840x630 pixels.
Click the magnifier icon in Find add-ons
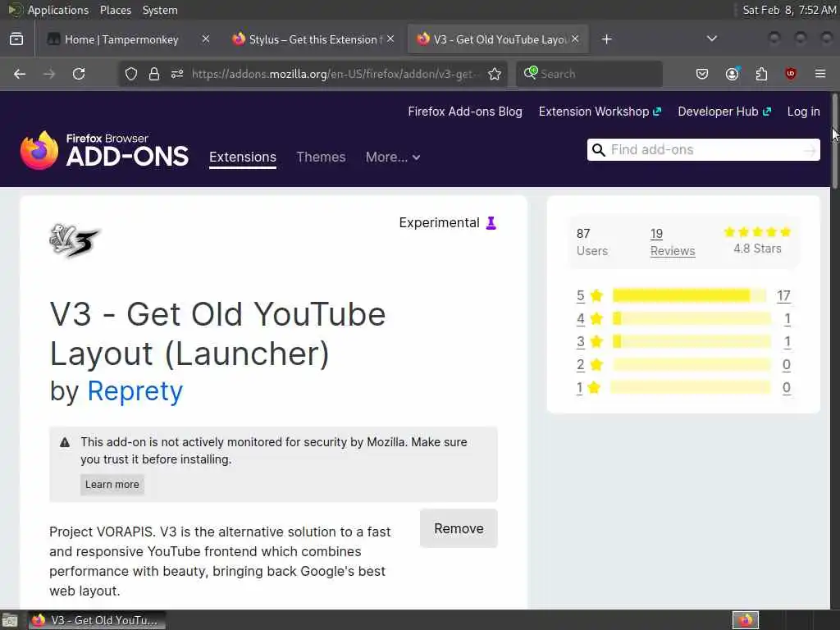598,150
